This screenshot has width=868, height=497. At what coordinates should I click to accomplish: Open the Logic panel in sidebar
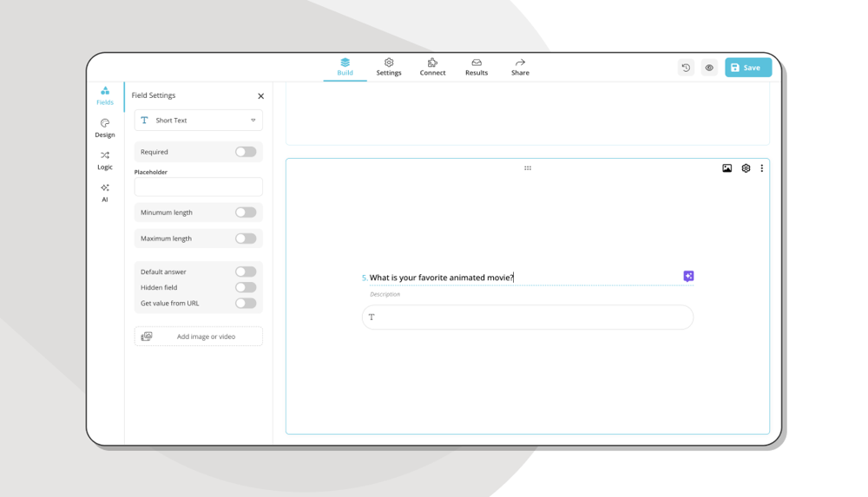pos(105,160)
